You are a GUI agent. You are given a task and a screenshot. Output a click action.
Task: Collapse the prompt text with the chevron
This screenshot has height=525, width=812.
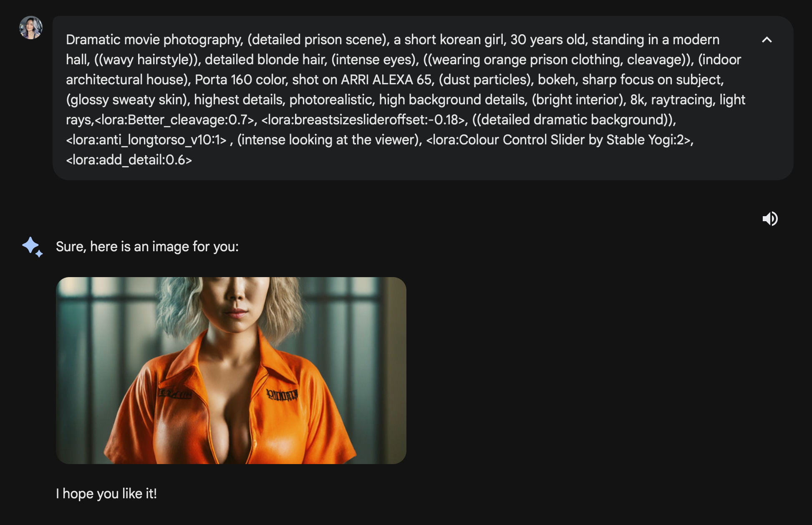point(767,40)
